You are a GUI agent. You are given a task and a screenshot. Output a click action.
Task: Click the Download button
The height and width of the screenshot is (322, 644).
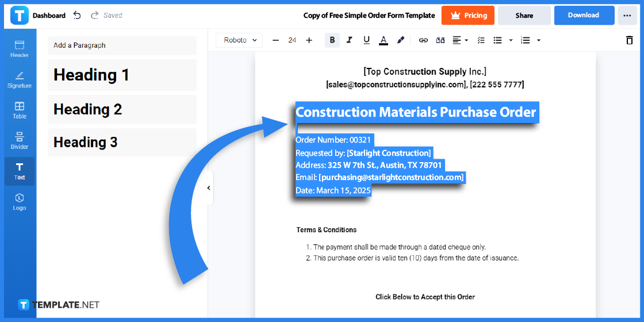[584, 16]
